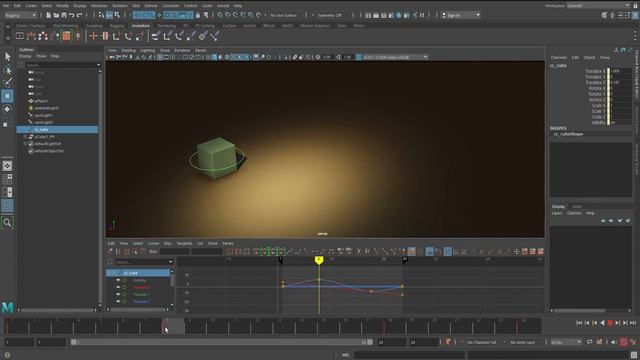Pick the Scale tool in toolbox
This screenshot has width=640, height=360.
tap(6, 123)
